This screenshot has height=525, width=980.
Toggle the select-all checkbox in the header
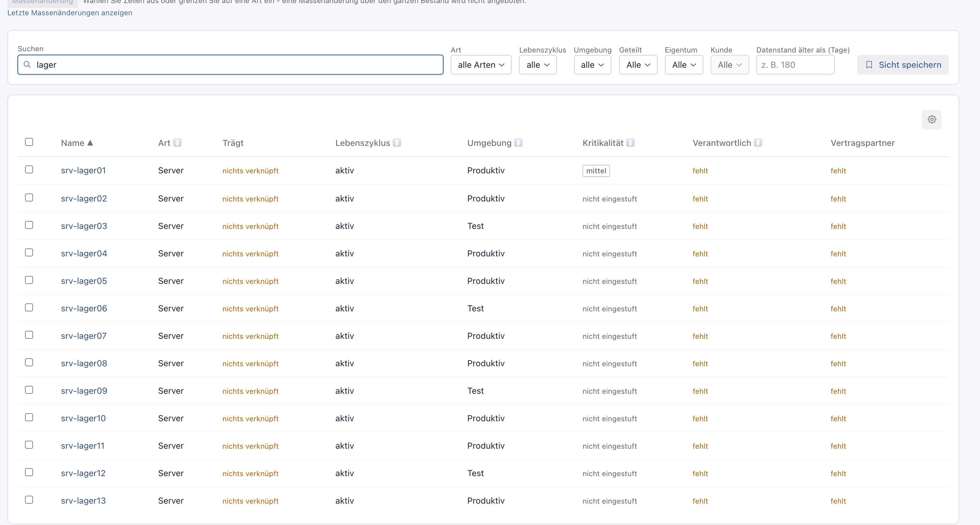tap(29, 142)
